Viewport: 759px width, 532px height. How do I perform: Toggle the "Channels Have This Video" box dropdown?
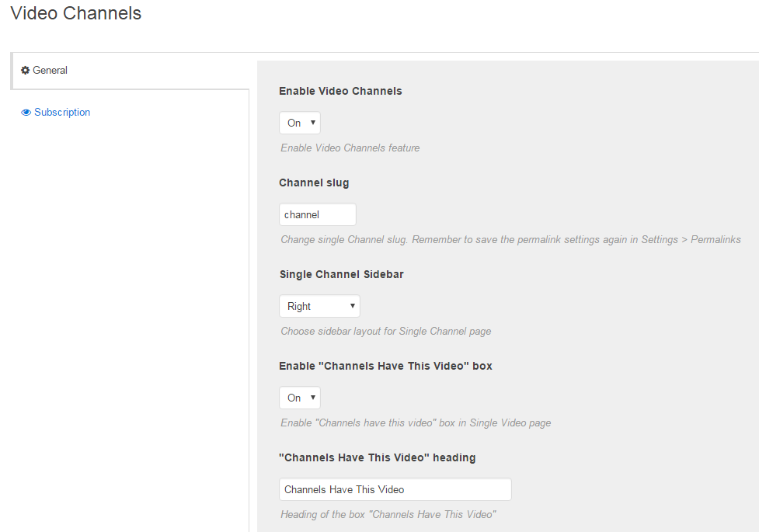coord(300,398)
